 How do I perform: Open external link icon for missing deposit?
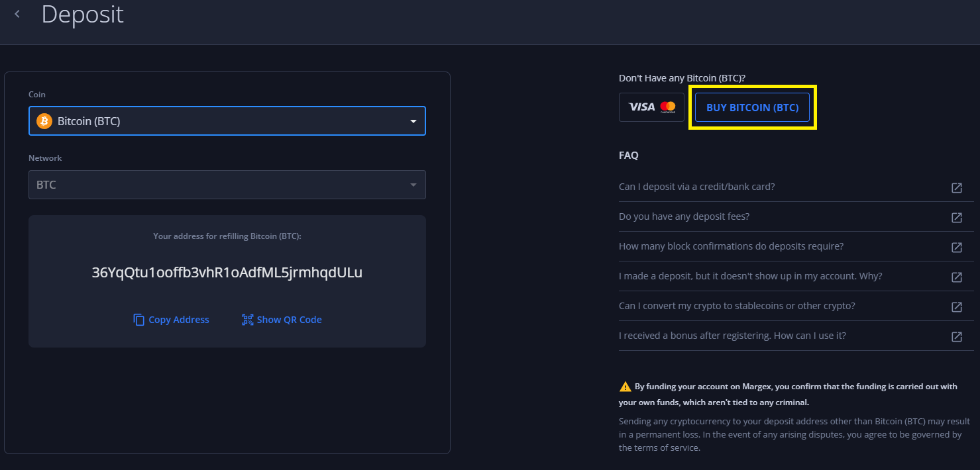point(956,277)
